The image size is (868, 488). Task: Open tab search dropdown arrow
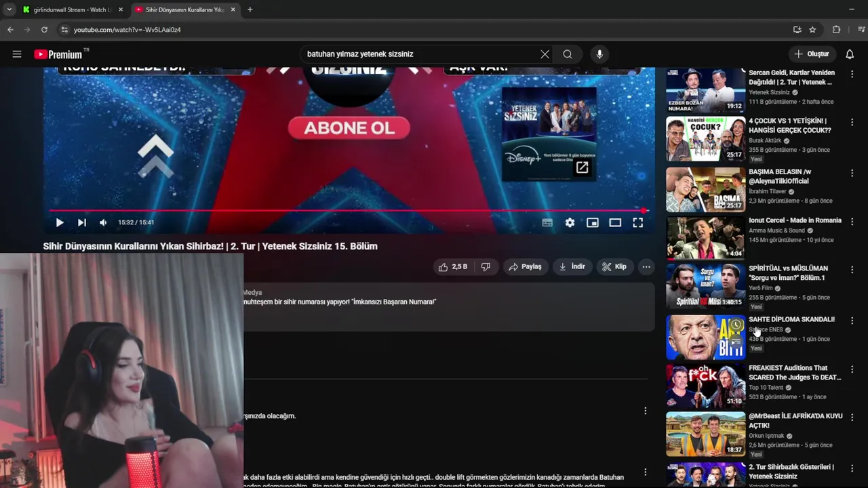tap(9, 9)
